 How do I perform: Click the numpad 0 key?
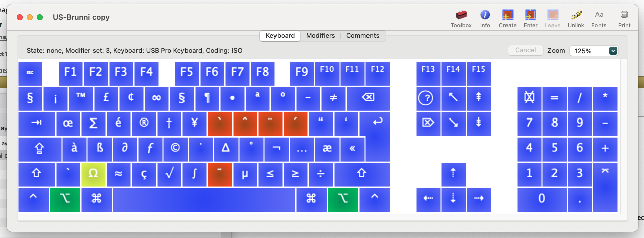(542, 200)
